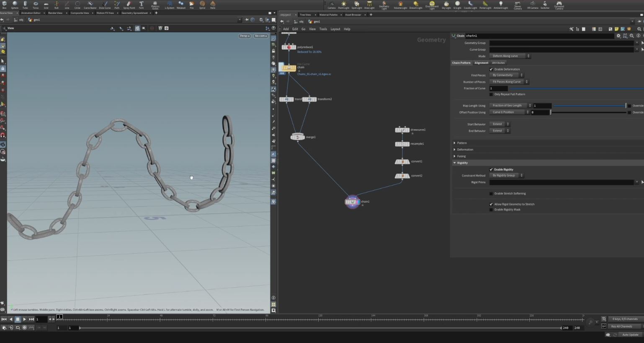Click the Map Length Using slider
The width and height of the screenshot is (644, 343).
tap(590, 105)
